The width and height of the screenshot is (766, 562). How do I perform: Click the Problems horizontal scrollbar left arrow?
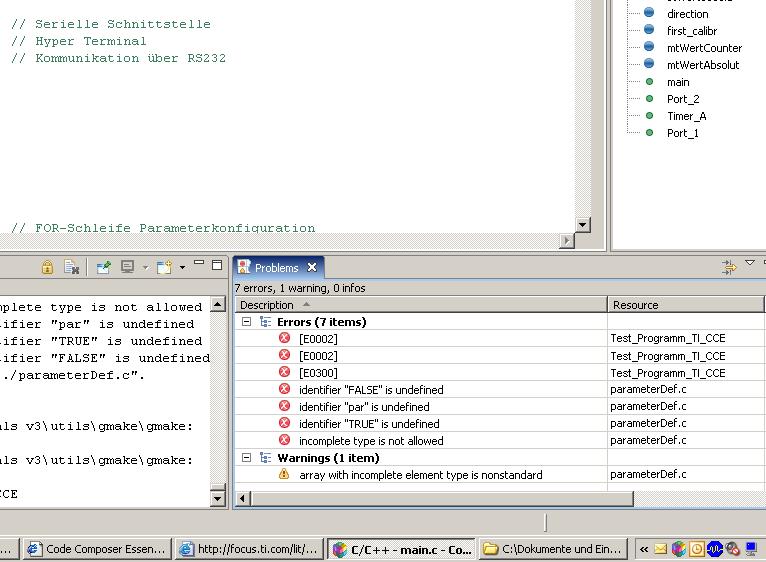[243, 499]
